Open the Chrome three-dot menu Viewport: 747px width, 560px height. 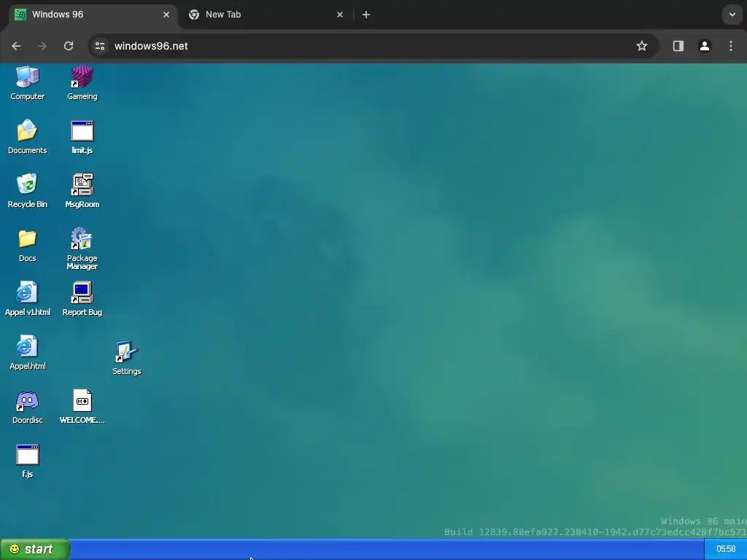pyautogui.click(x=731, y=46)
